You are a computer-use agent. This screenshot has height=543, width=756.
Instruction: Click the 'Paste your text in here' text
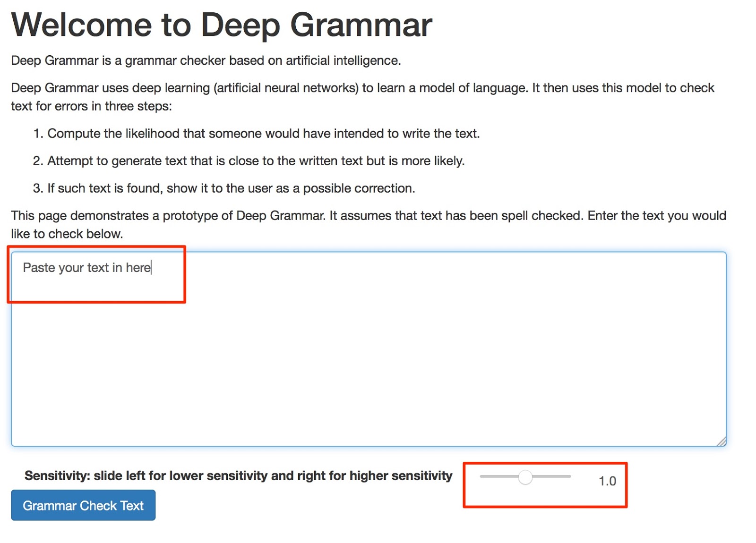tap(87, 268)
